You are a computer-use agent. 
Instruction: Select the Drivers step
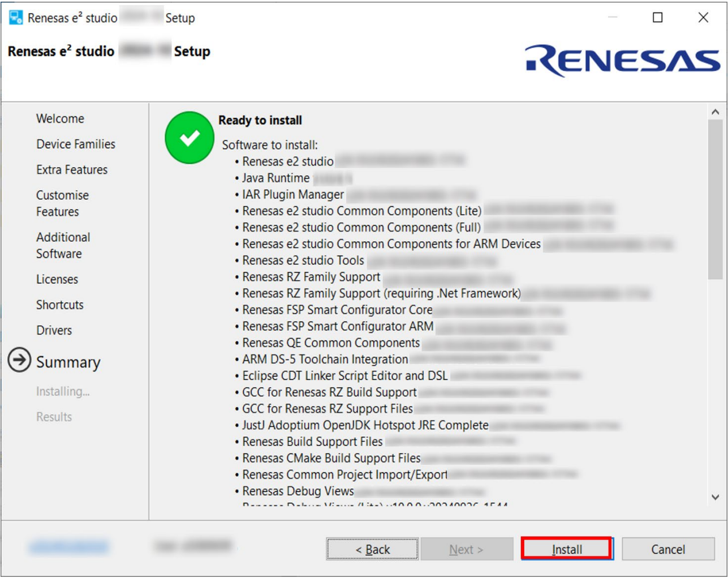pos(54,330)
